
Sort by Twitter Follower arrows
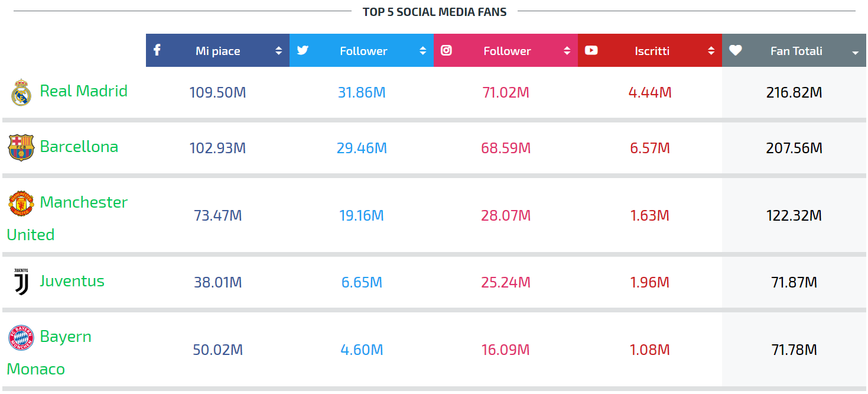tap(422, 51)
